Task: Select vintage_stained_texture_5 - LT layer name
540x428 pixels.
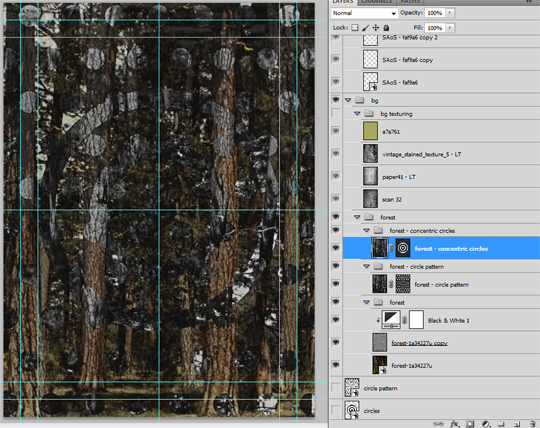Action: (422, 154)
